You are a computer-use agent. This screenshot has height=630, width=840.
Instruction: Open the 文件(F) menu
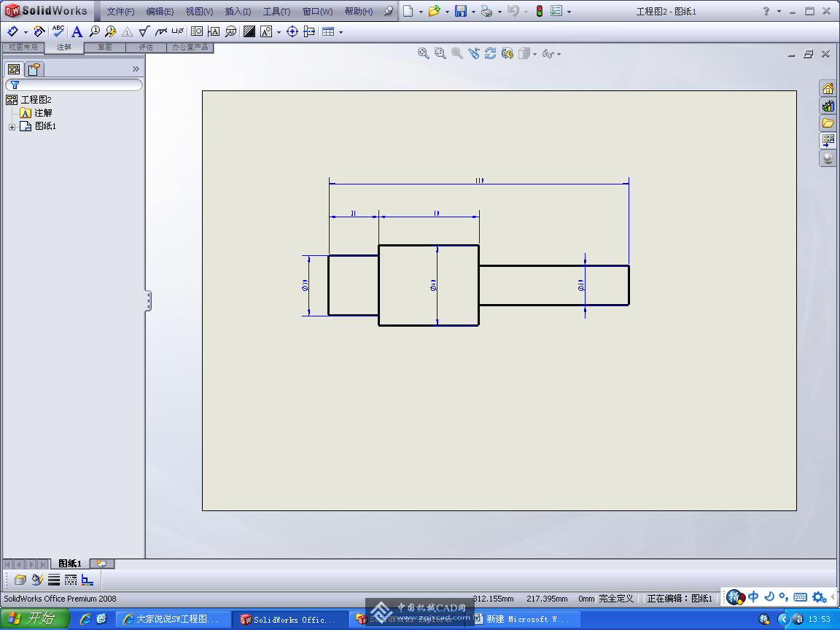point(120,11)
